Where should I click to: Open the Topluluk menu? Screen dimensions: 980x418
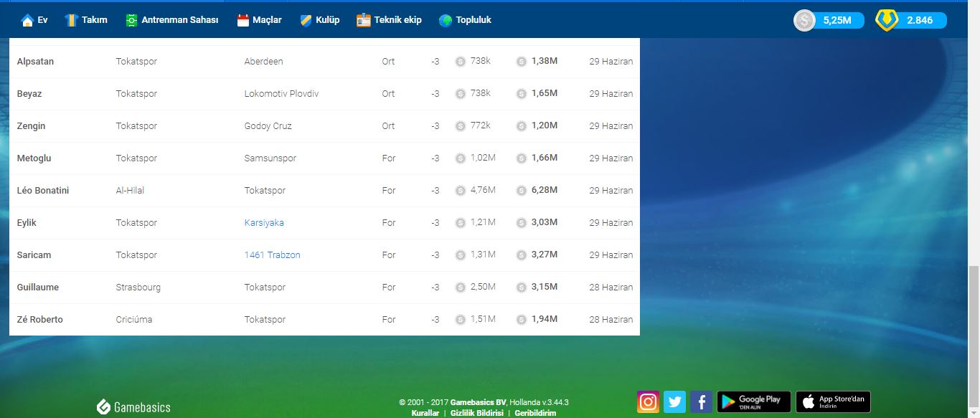pos(473,20)
